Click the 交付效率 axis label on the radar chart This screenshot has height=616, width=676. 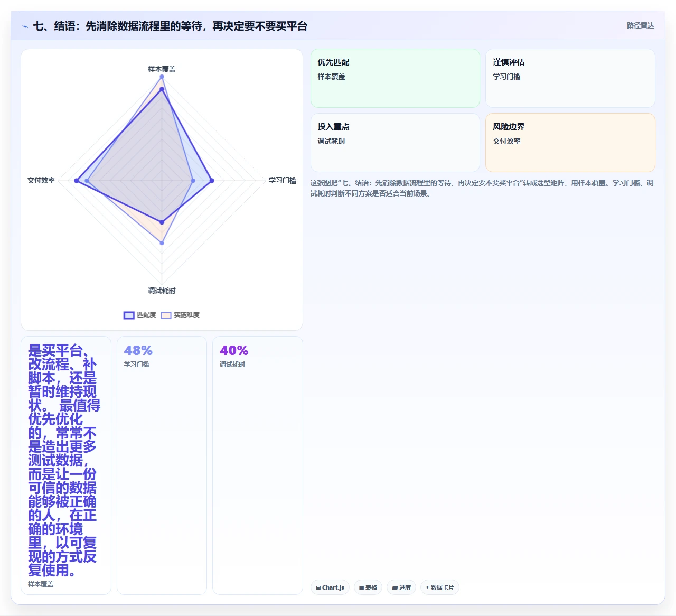pos(41,180)
